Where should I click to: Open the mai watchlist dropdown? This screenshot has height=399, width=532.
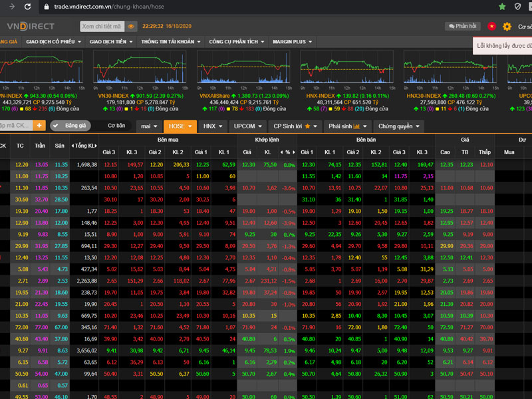[149, 126]
